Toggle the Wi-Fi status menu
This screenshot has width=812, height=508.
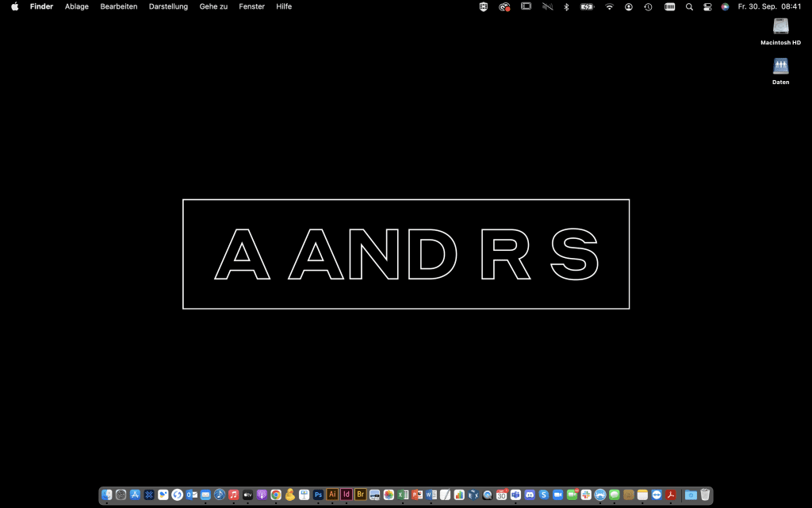609,6
